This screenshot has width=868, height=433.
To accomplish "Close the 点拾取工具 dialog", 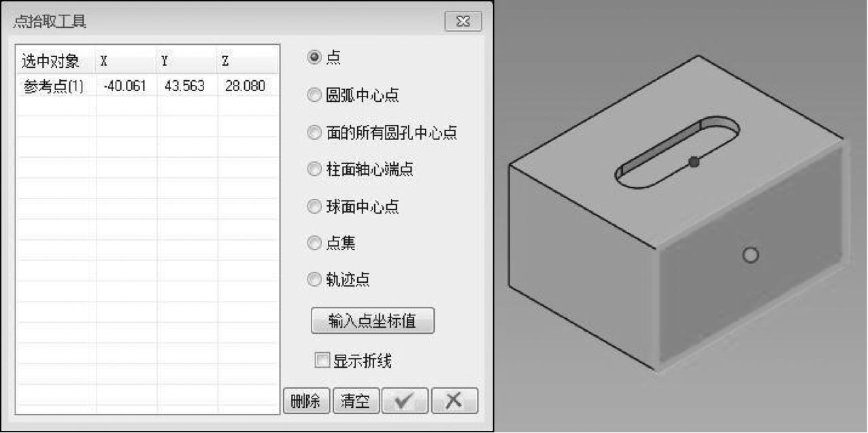I will tap(463, 22).
